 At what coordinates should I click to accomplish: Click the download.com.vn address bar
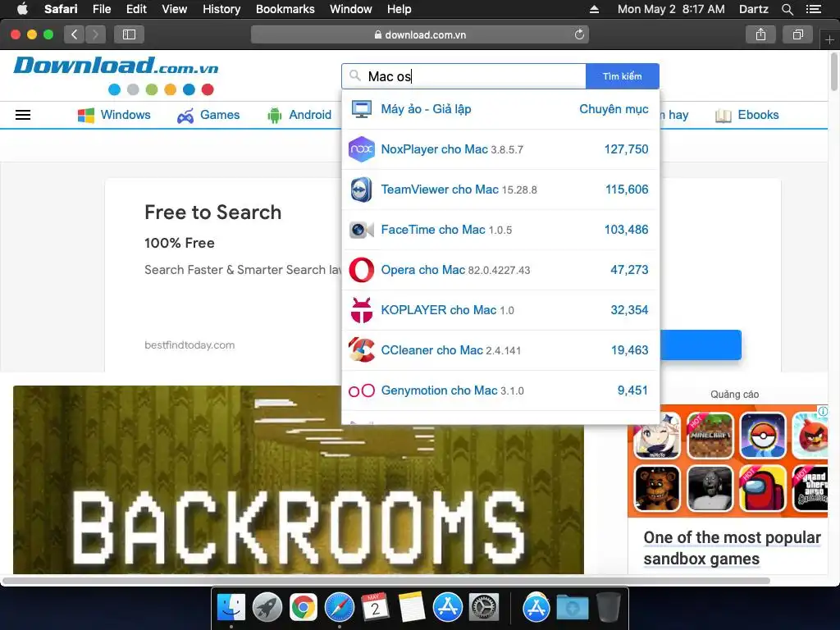(x=420, y=34)
